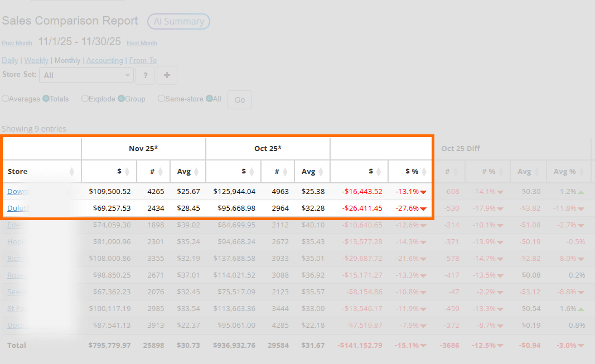595x364 pixels.
Task: Go to the Prev Month link
Action: (17, 43)
